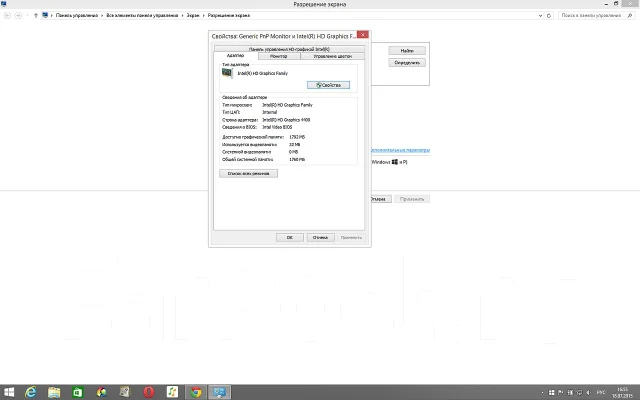Go up one level with up arrow
The width and height of the screenshot is (640, 400).
click(36, 16)
